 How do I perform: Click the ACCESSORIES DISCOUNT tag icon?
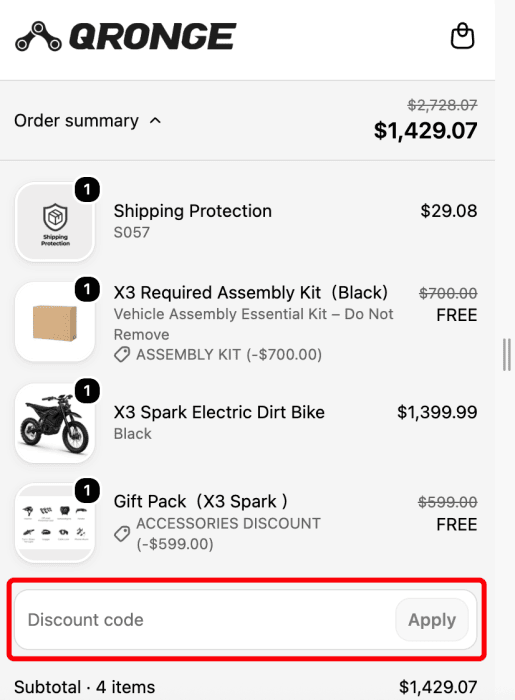click(x=122, y=533)
